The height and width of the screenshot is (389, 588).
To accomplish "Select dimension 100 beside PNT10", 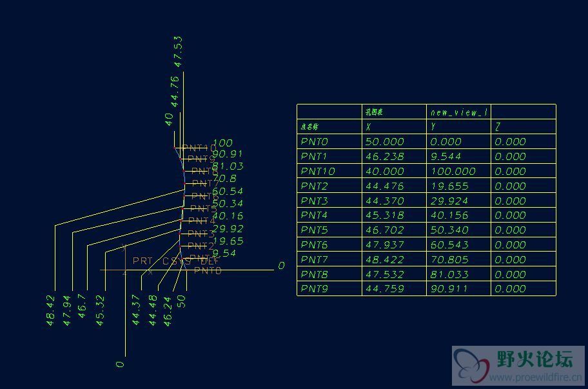I will 222,143.
